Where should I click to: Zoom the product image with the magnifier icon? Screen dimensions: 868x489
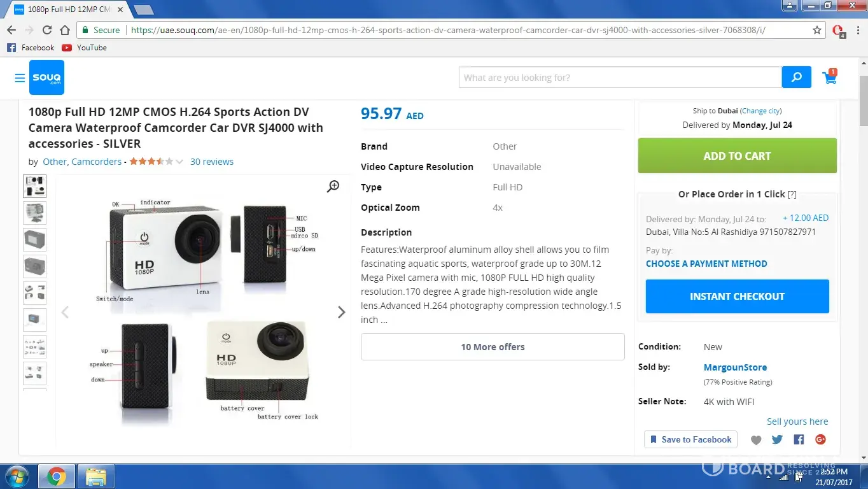[x=333, y=186]
